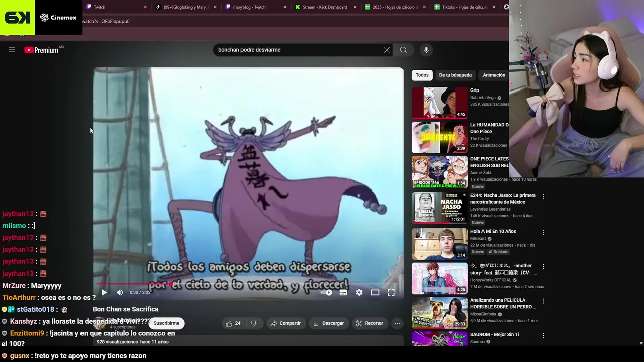
Task: Close the maryblog - Twitch tab
Action: (x=285, y=7)
